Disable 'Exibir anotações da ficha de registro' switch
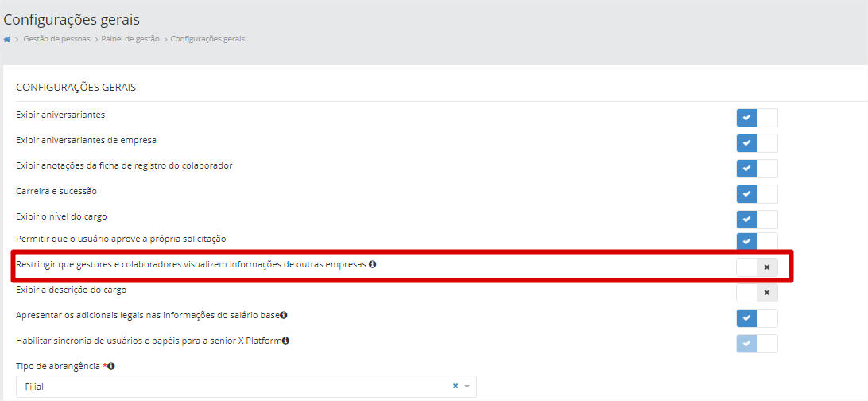Viewport: 868px width, 401px height. pyautogui.click(x=757, y=169)
